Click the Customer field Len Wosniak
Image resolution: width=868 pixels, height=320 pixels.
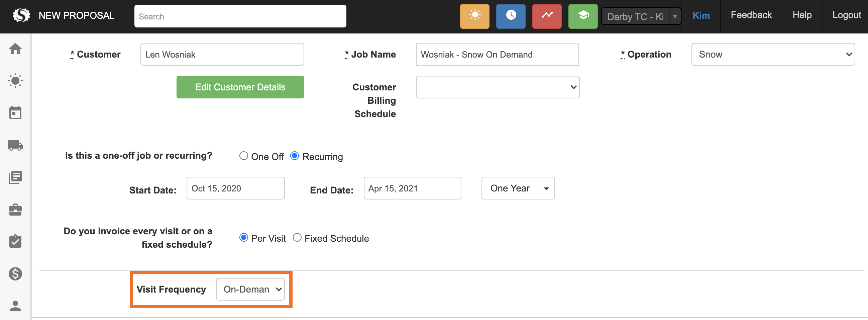(222, 54)
